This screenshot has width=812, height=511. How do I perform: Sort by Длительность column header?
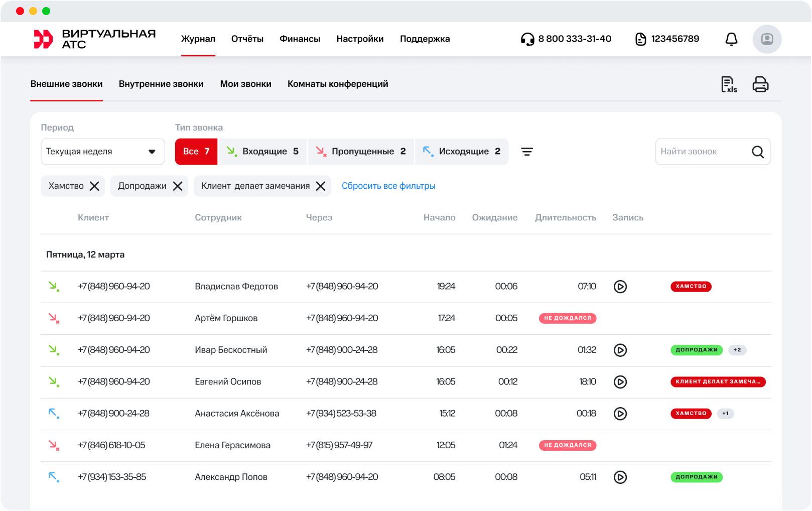coord(566,218)
